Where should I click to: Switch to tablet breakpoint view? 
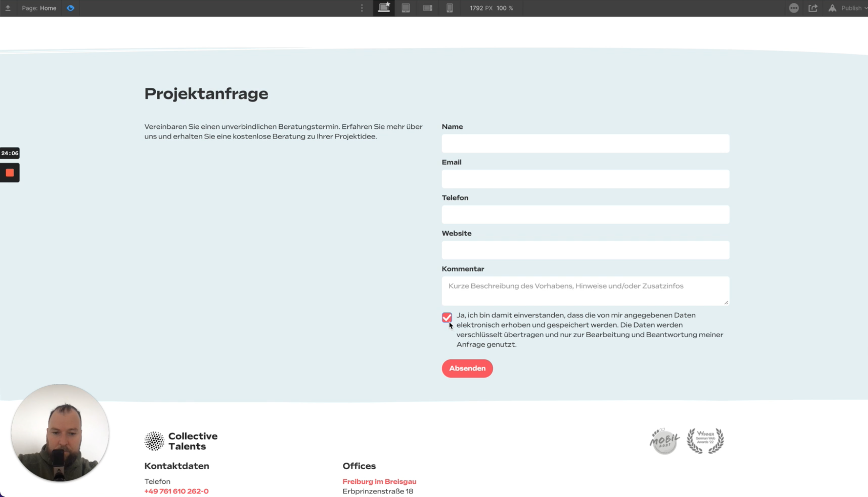coord(405,8)
